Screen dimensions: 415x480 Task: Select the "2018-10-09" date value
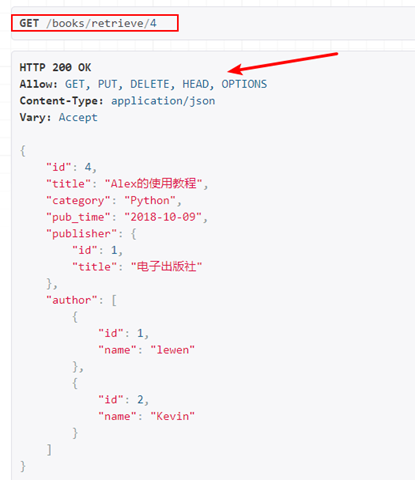[x=163, y=217]
